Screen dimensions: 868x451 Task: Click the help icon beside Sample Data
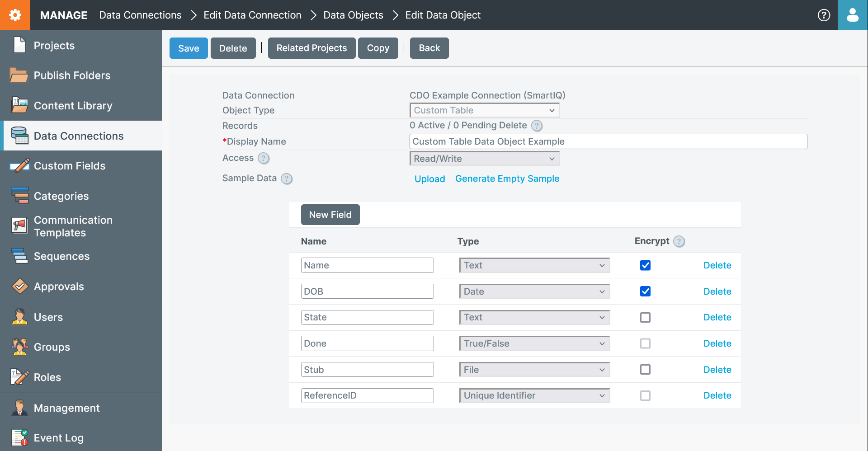coord(286,179)
